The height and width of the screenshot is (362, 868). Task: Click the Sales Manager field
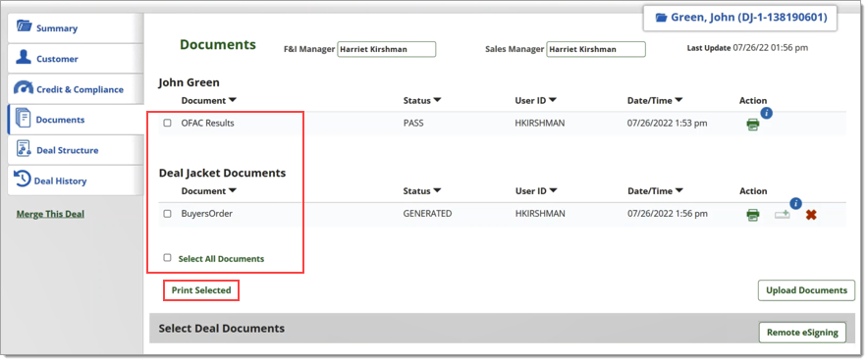pos(596,49)
